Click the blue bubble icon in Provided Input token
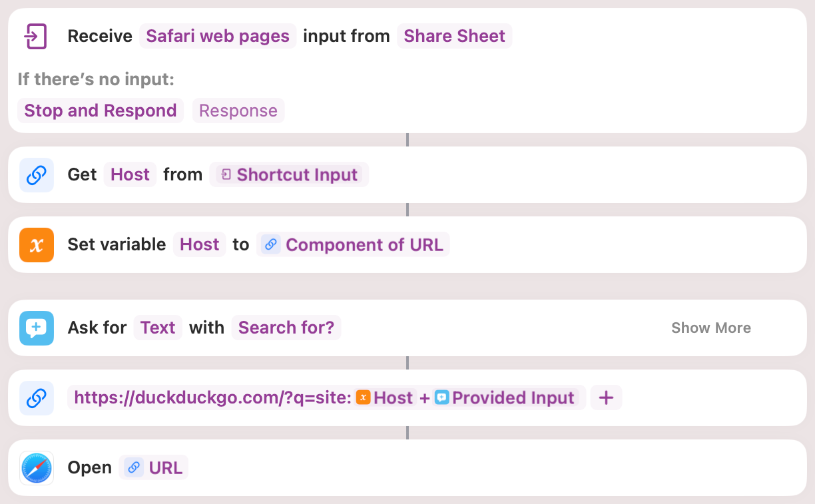Image resolution: width=815 pixels, height=504 pixels. point(441,397)
